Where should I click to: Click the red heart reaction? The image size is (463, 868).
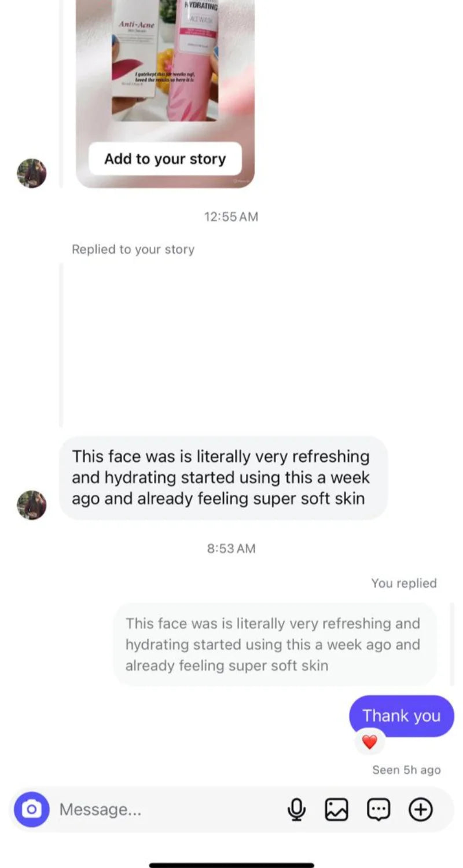tap(369, 741)
